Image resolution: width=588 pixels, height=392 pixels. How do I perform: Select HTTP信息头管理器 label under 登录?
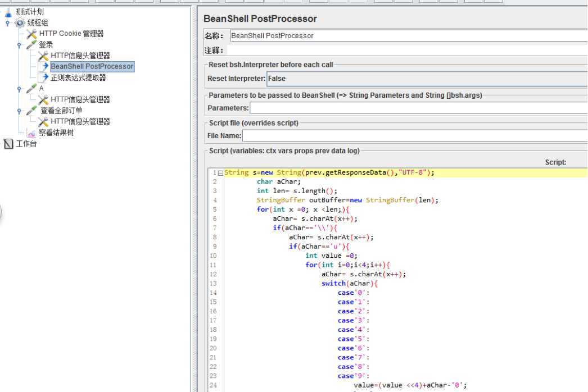pyautogui.click(x=80, y=56)
